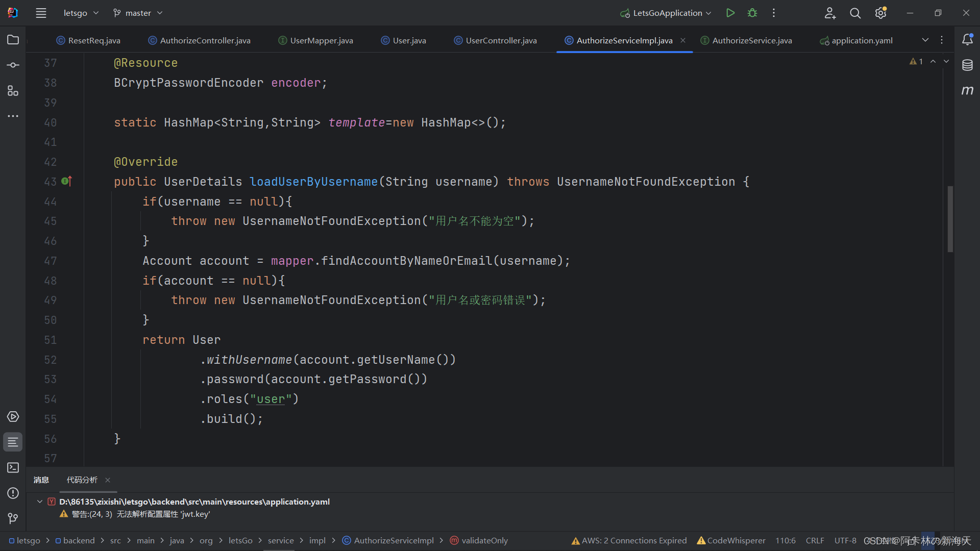Image resolution: width=980 pixels, height=551 pixels.
Task: Open the Notifications bell panel
Action: [967, 40]
